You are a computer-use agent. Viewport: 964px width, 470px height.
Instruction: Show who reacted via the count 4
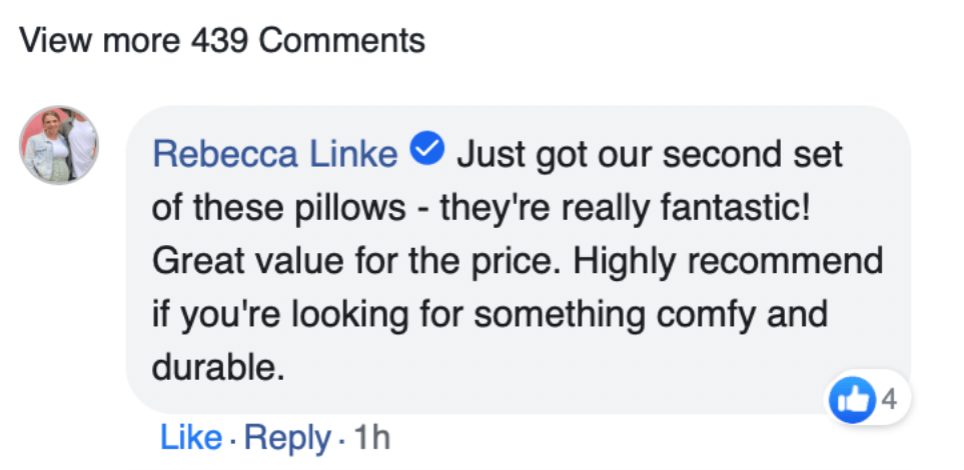point(888,402)
